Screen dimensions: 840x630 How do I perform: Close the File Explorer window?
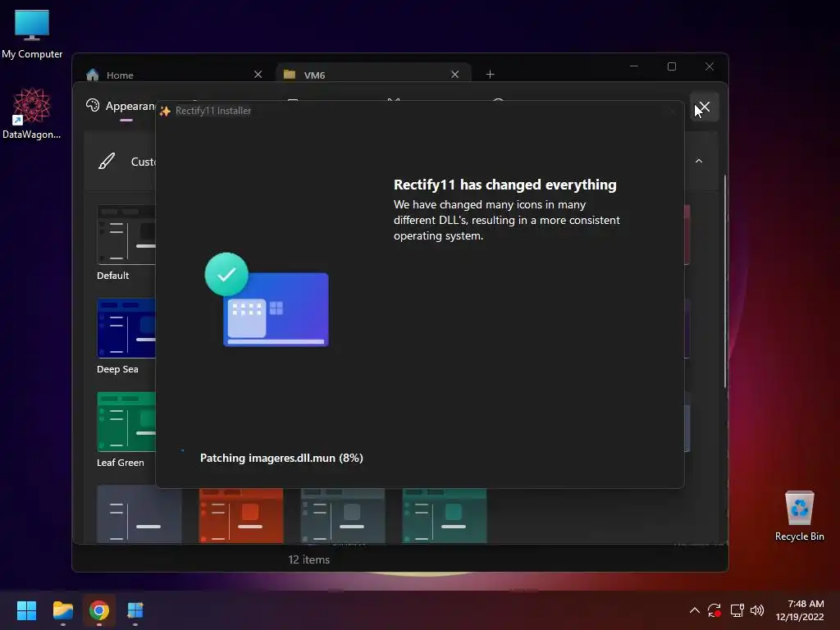tap(710, 66)
